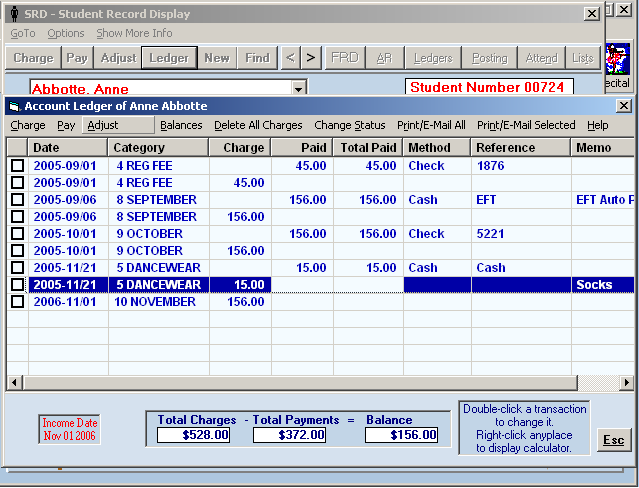Click the 10 NOVEMBER category cell

(x=159, y=302)
